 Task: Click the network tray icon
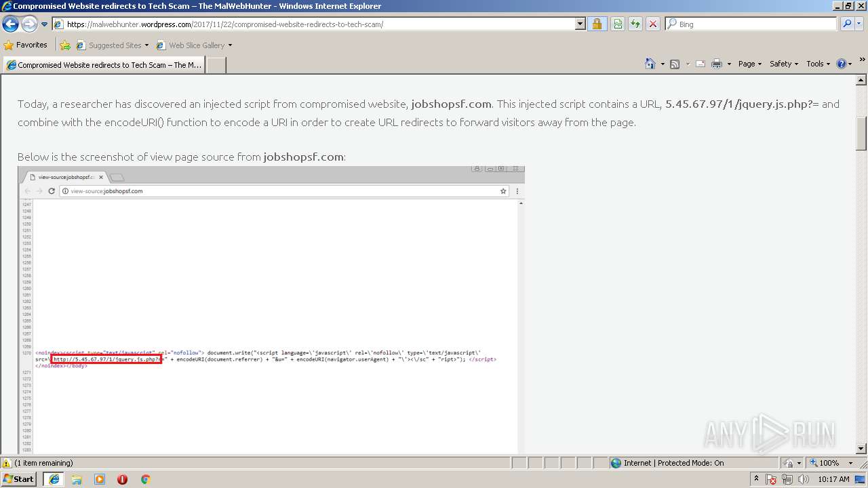coord(787,479)
